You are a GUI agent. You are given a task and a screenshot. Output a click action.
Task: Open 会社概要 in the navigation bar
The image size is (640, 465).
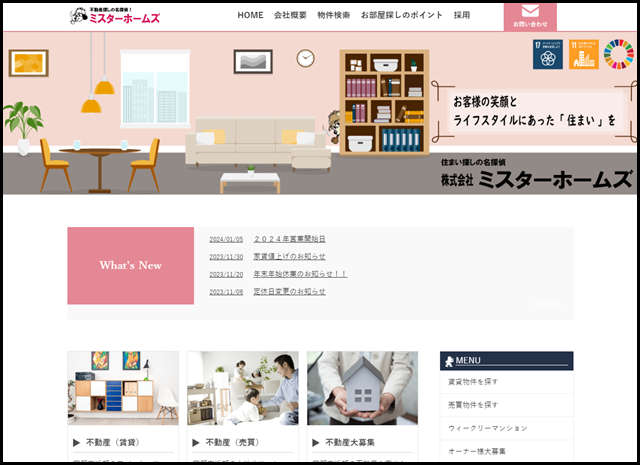pos(290,15)
